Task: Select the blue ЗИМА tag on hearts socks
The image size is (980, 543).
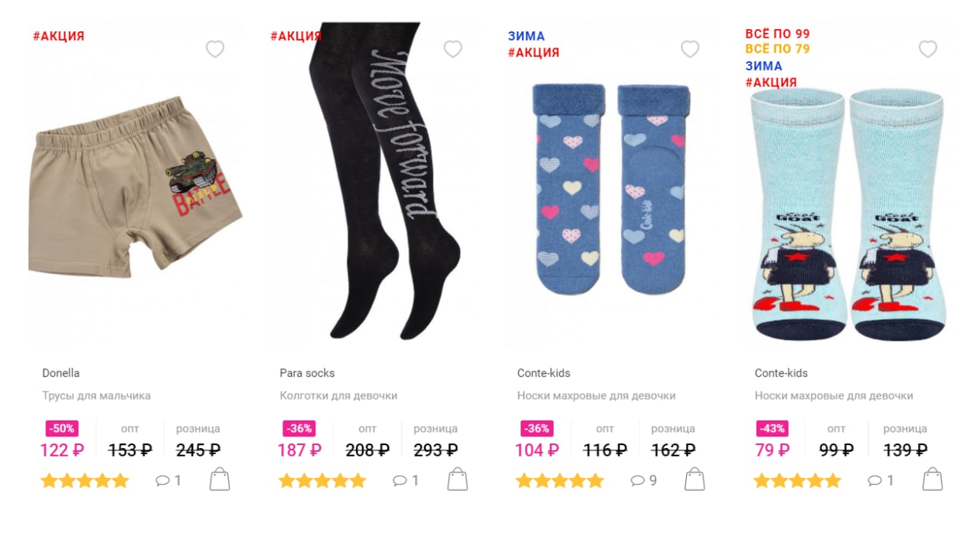Action: click(526, 36)
